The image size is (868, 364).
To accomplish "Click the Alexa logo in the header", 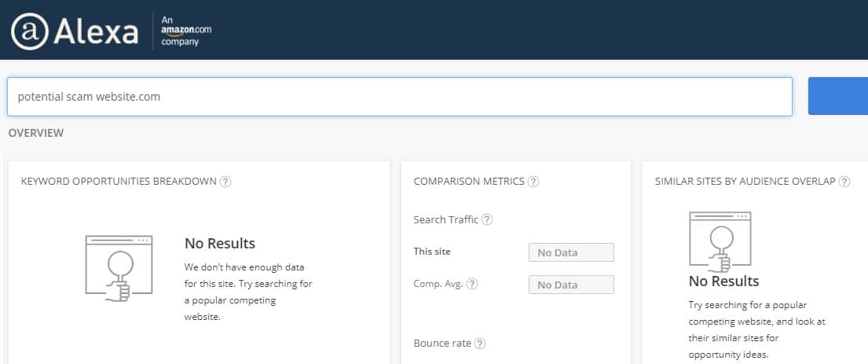I will [75, 31].
